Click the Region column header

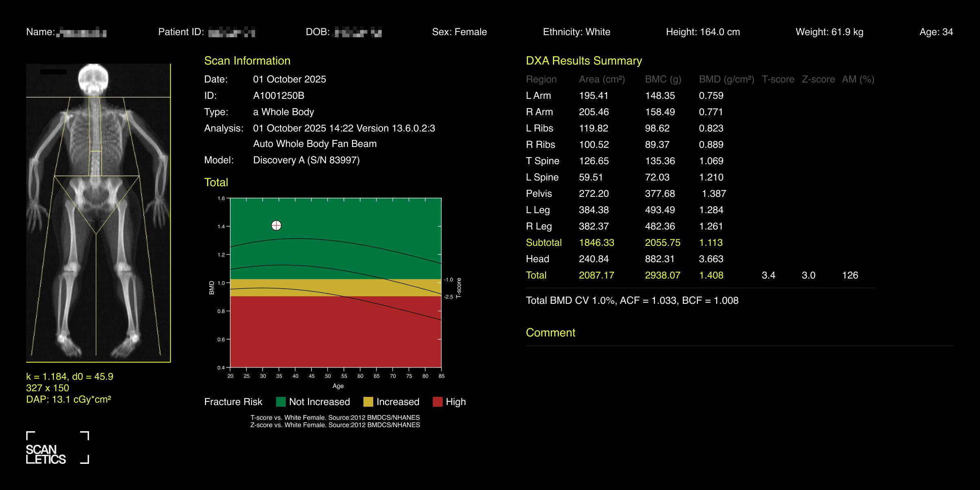coord(541,79)
